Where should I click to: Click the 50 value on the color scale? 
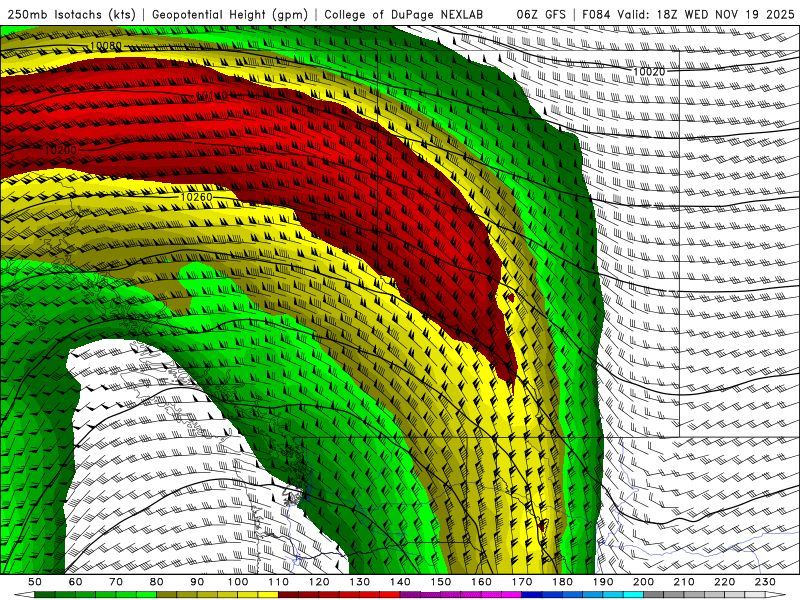tap(35, 582)
